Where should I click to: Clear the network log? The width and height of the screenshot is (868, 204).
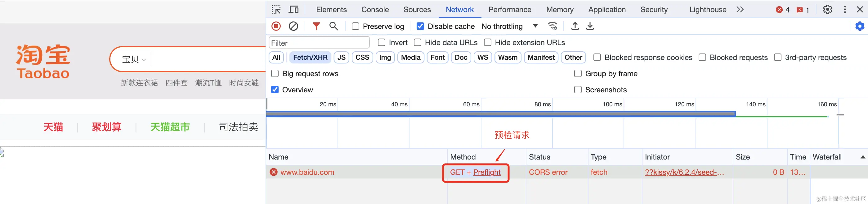[293, 26]
